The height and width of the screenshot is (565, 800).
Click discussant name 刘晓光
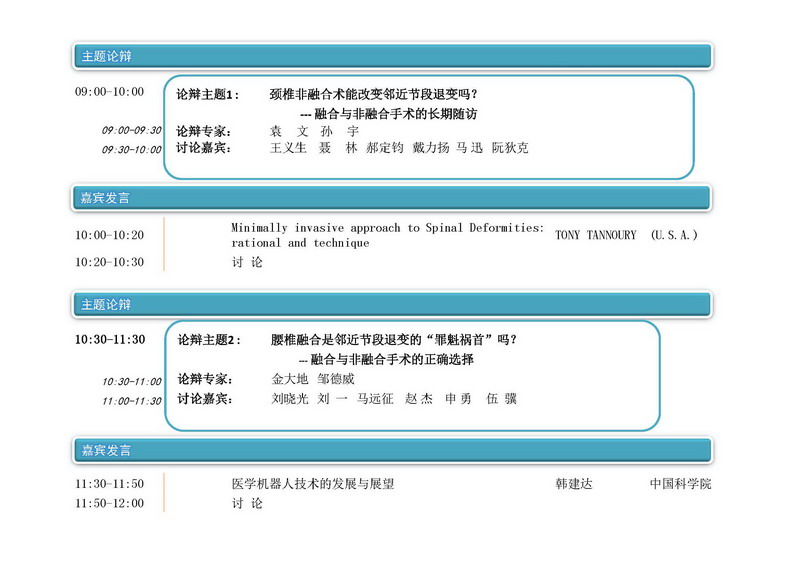tap(290, 399)
